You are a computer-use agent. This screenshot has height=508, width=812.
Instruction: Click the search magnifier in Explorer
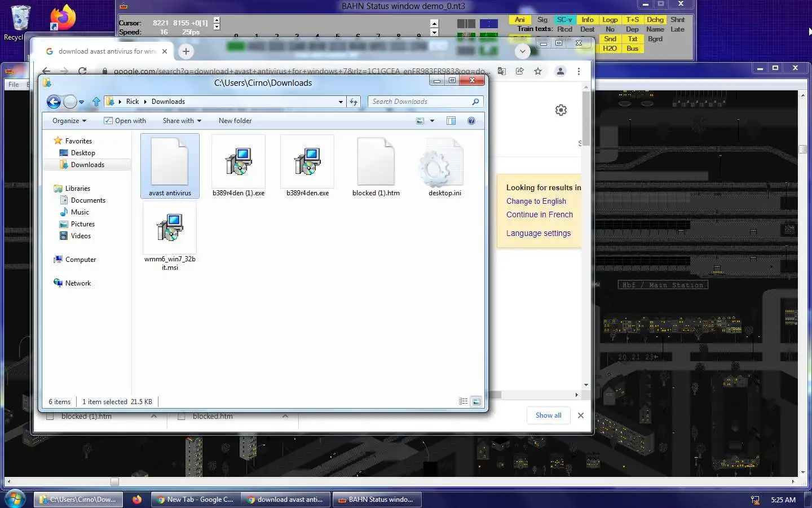(x=475, y=102)
